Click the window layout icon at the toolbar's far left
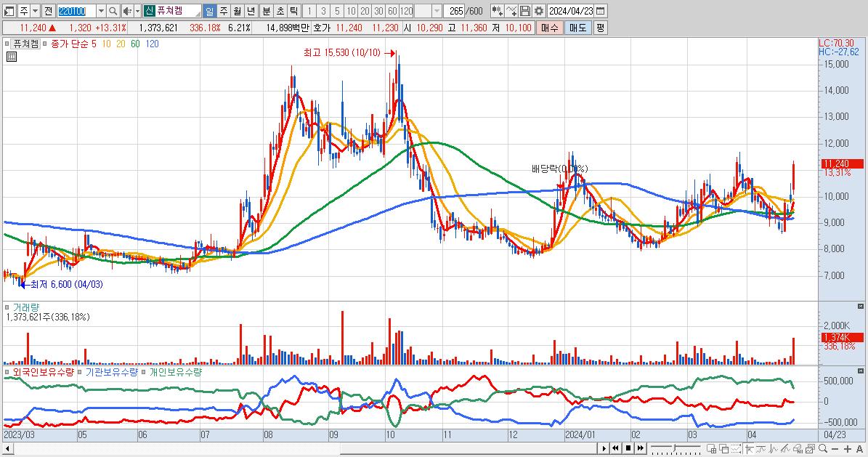 (x=9, y=10)
